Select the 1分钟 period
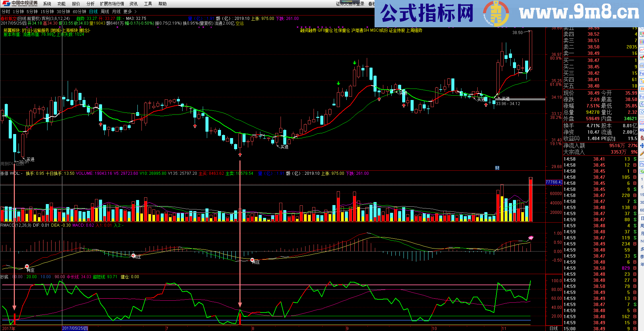This screenshot has height=331, width=644. pyautogui.click(x=19, y=11)
